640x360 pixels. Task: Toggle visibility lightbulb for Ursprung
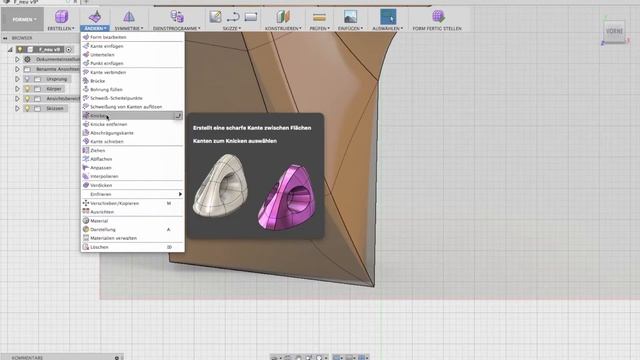[x=27, y=79]
